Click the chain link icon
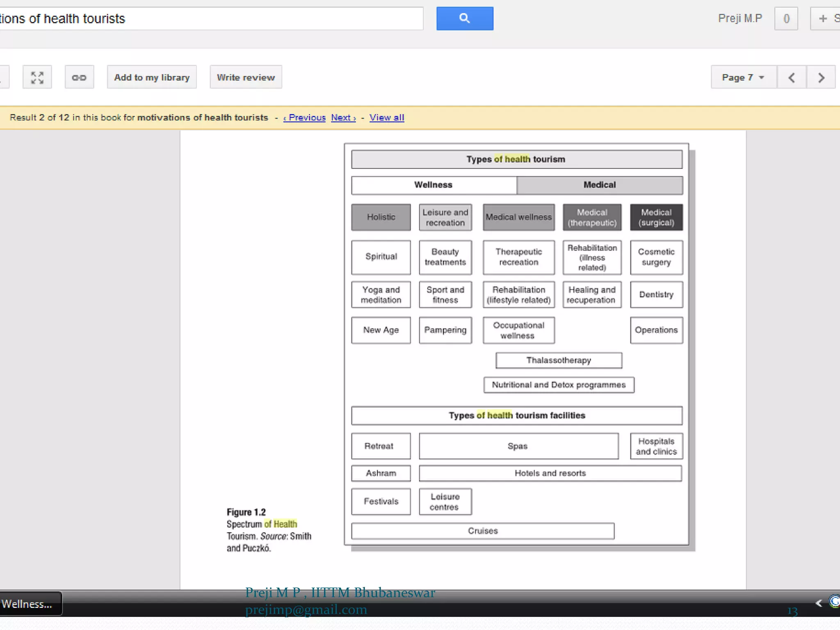 click(79, 77)
